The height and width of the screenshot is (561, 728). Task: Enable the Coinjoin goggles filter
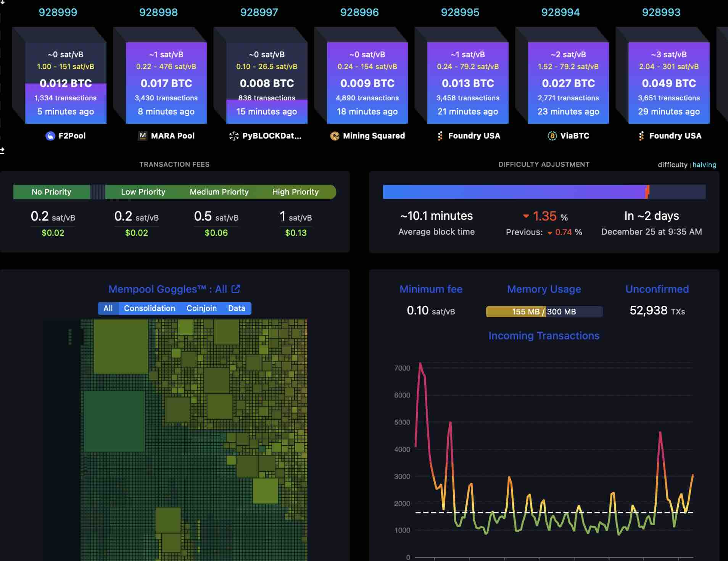coord(201,308)
